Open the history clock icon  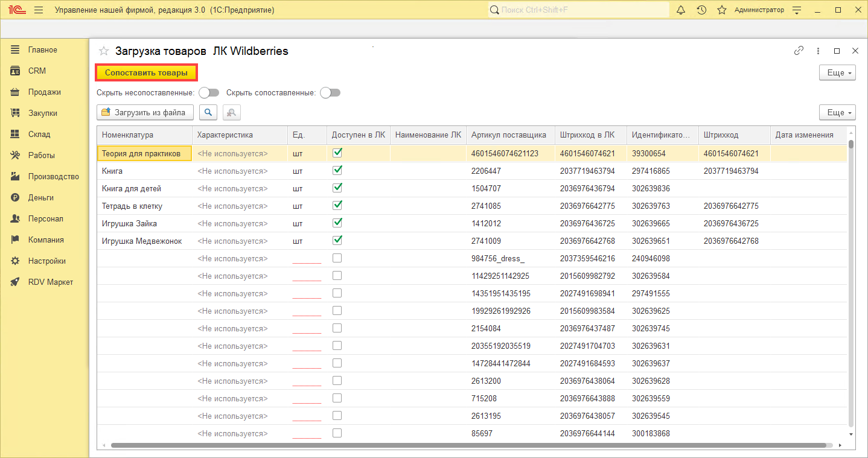tap(701, 10)
